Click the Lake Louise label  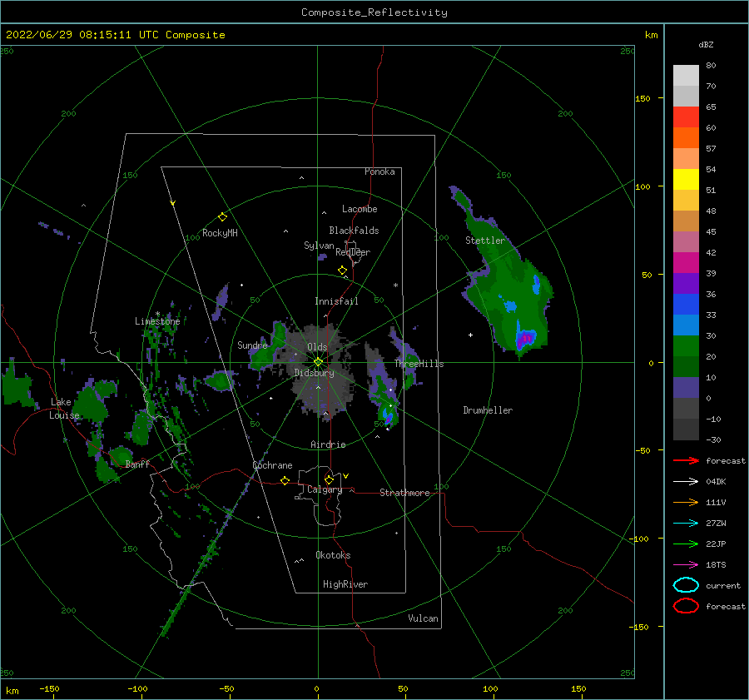(64, 409)
